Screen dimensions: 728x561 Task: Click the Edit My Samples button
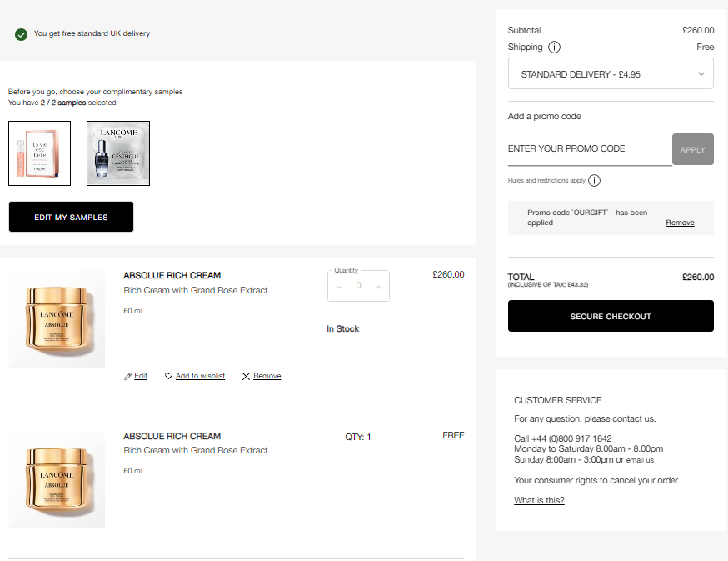click(x=71, y=217)
